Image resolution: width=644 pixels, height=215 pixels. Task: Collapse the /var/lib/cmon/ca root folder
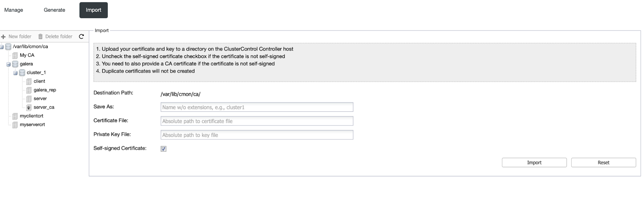(2, 47)
